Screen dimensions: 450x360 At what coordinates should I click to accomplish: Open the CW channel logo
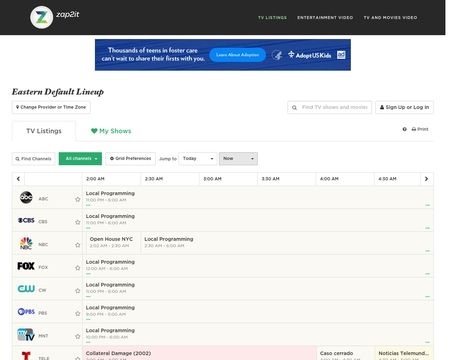26,289
